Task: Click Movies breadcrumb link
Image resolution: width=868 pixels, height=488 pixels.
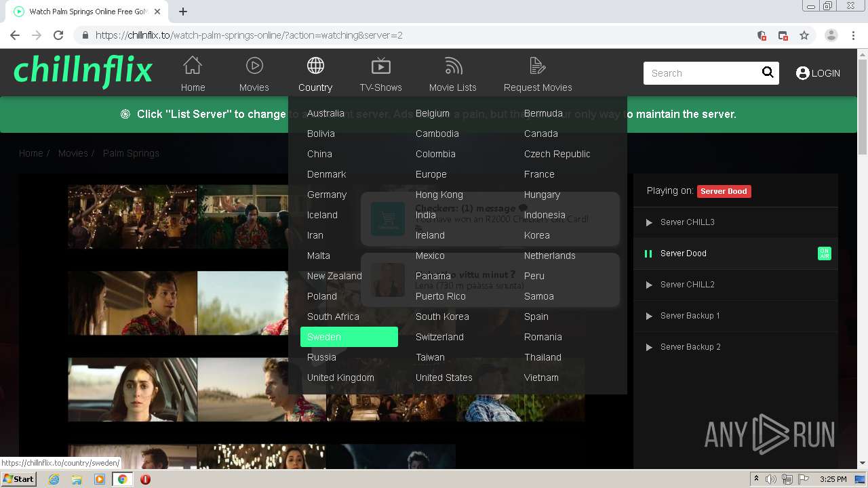Action: pyautogui.click(x=73, y=153)
